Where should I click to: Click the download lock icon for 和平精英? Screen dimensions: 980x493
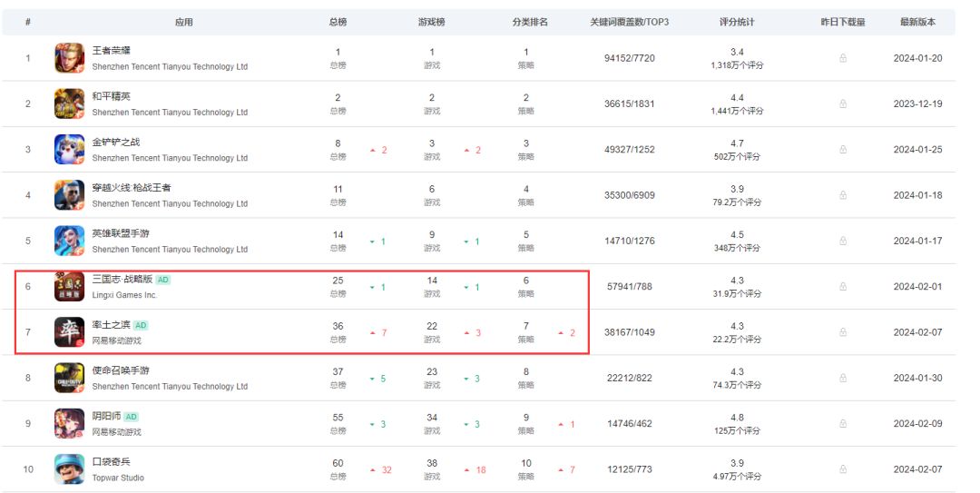coord(842,104)
